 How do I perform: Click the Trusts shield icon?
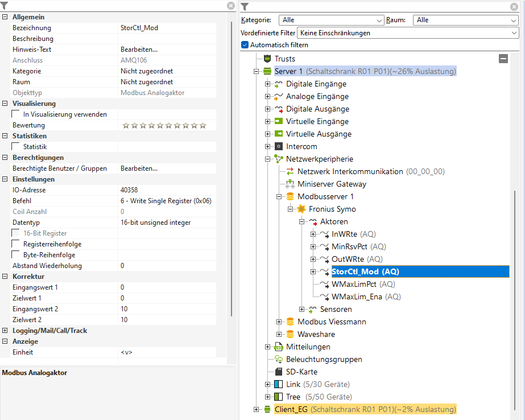[267, 59]
